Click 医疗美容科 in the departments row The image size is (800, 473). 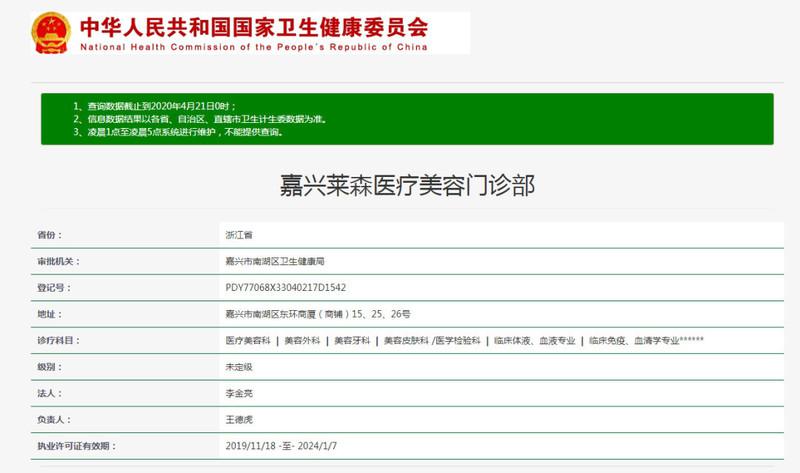click(x=248, y=341)
